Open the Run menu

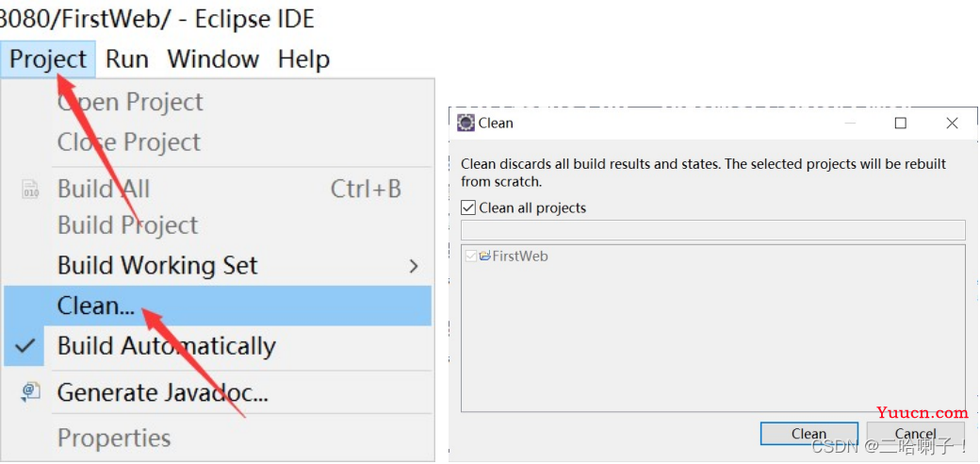pyautogui.click(x=127, y=59)
